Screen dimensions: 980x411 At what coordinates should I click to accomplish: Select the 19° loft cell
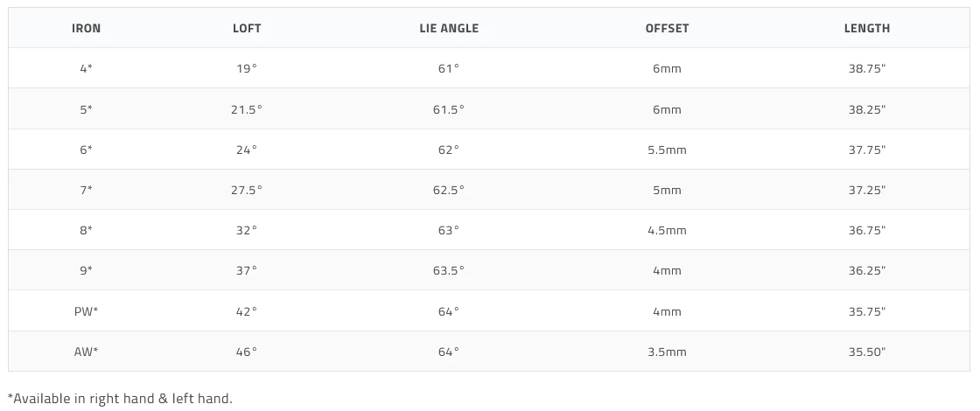[x=247, y=68]
